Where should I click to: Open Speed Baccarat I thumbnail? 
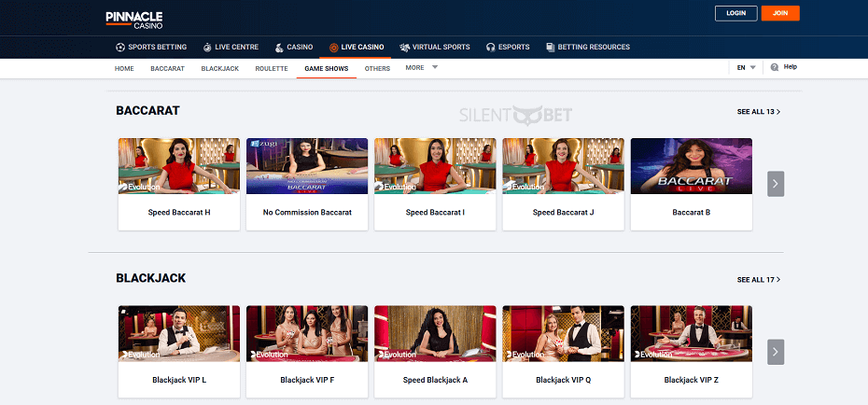435,166
